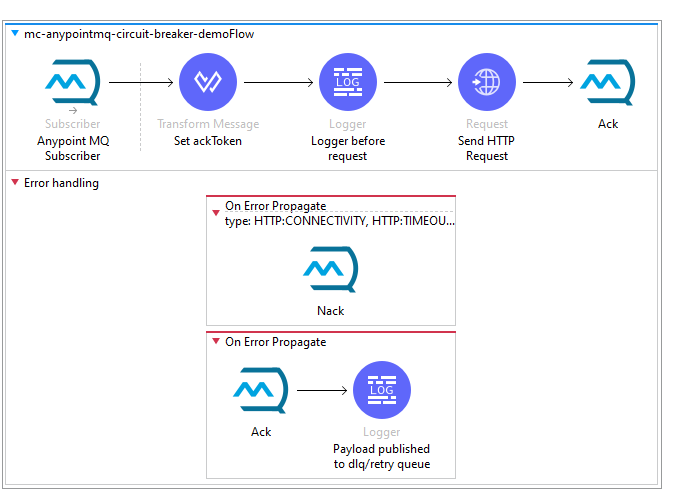Click the dlq/retry queue Logger icon

[381, 390]
